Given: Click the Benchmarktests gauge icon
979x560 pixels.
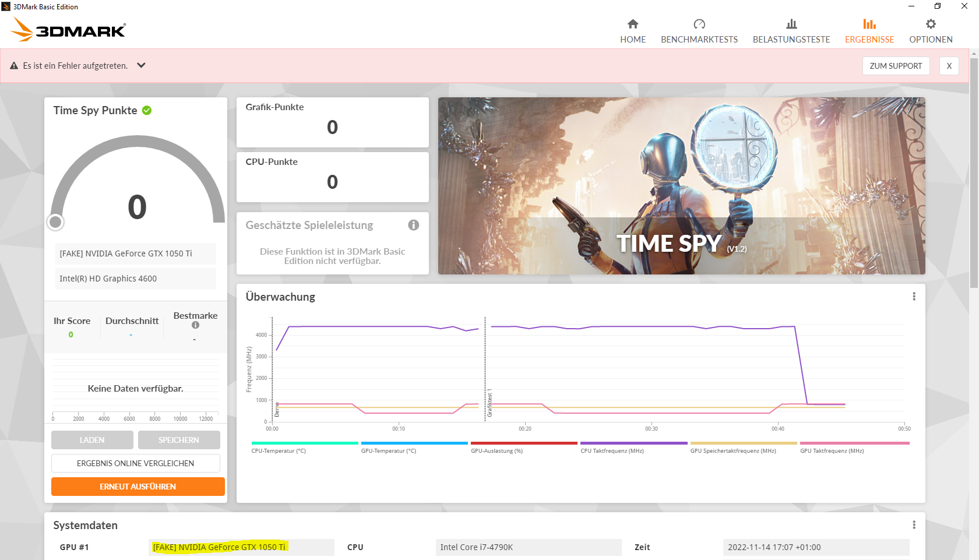Looking at the screenshot, I should 699,24.
